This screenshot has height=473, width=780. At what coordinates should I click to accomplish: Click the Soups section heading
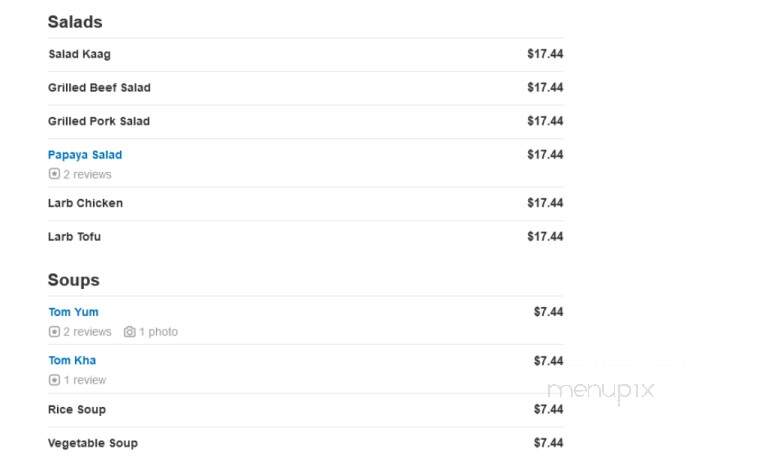tap(74, 280)
